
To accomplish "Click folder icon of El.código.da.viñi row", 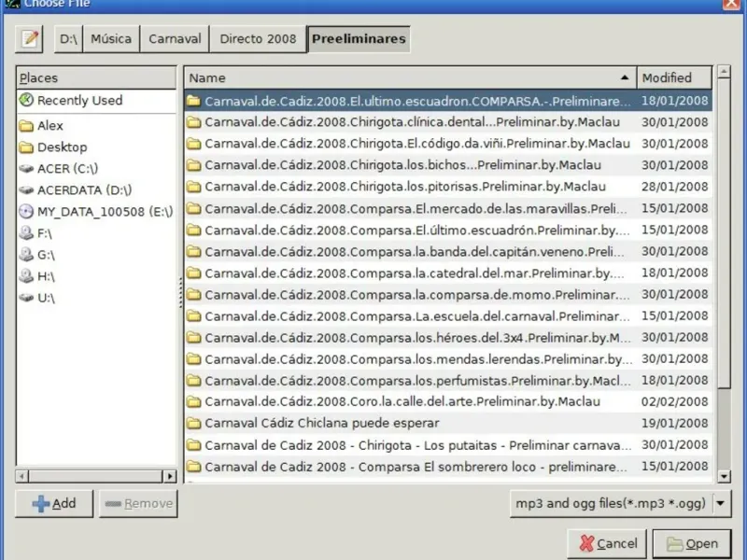I will pyautogui.click(x=193, y=144).
